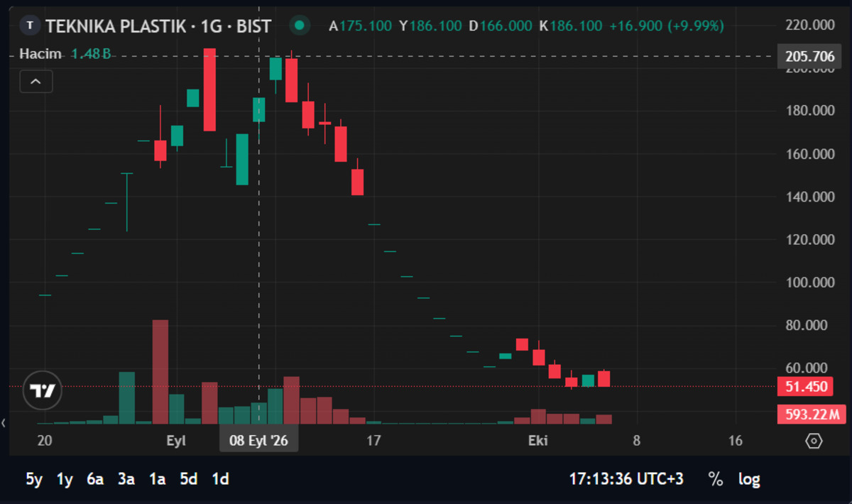Open chart settings hexagon icon
The height and width of the screenshot is (504, 852).
click(814, 441)
